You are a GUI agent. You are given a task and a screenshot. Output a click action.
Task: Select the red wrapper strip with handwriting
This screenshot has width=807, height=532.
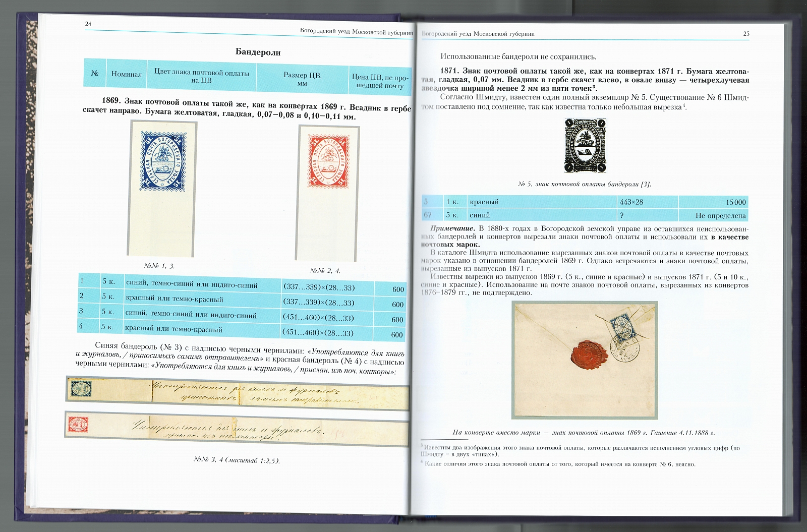[237, 428]
